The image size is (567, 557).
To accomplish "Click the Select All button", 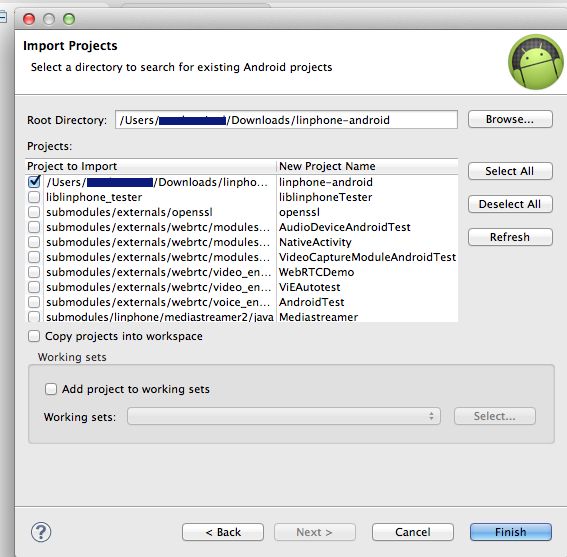I will pyautogui.click(x=510, y=171).
